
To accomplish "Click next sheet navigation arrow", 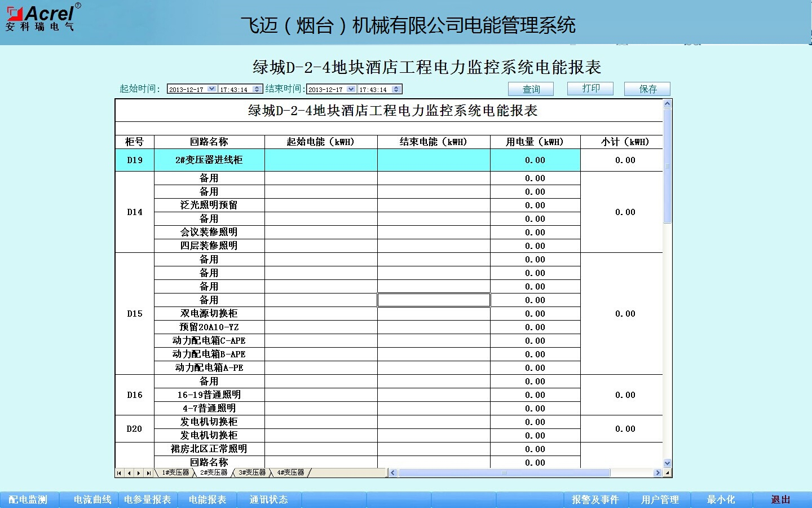I will tap(139, 473).
